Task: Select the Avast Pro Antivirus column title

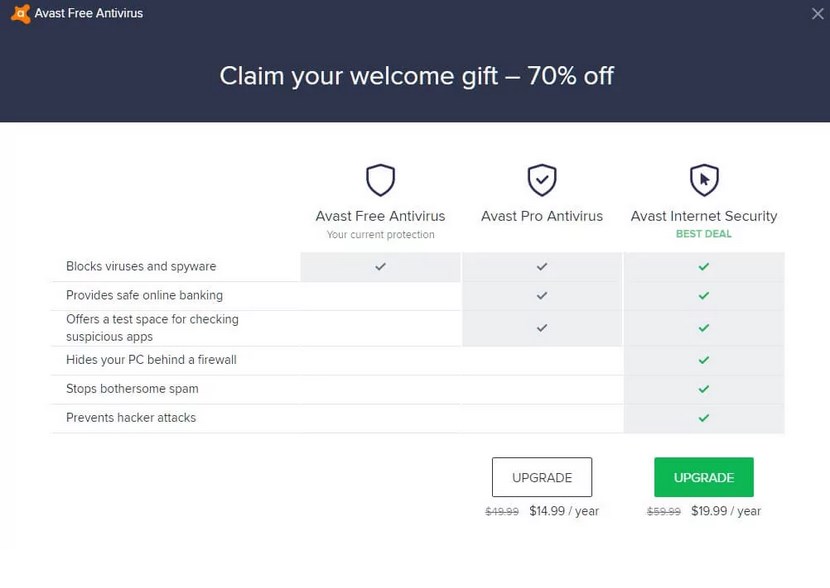Action: pyautogui.click(x=542, y=216)
